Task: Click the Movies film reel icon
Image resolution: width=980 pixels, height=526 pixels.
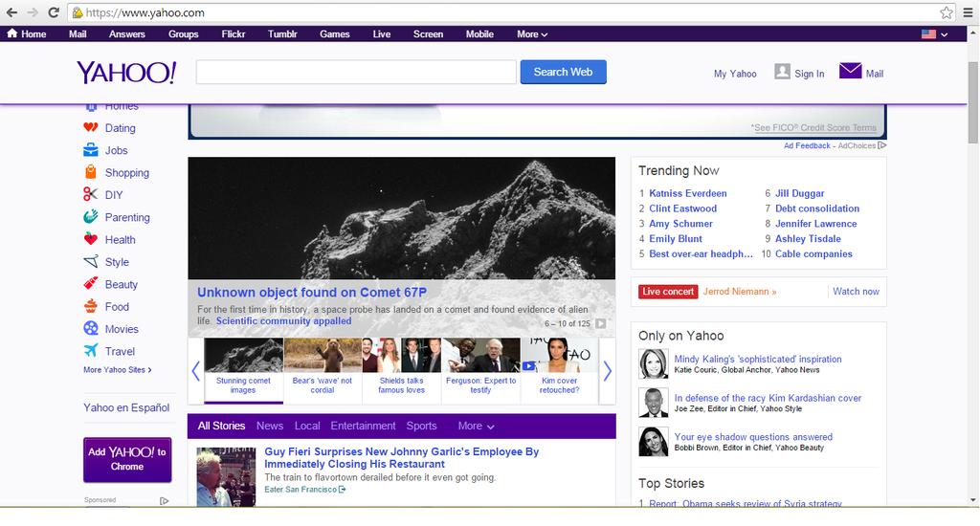Action: [x=91, y=329]
